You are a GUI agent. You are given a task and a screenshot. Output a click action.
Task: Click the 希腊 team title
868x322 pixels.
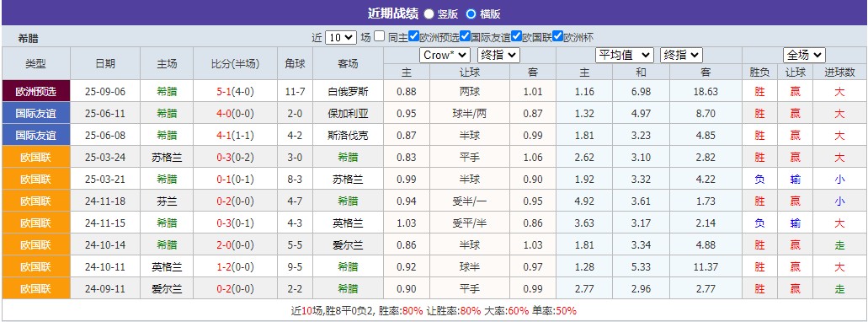coord(29,38)
